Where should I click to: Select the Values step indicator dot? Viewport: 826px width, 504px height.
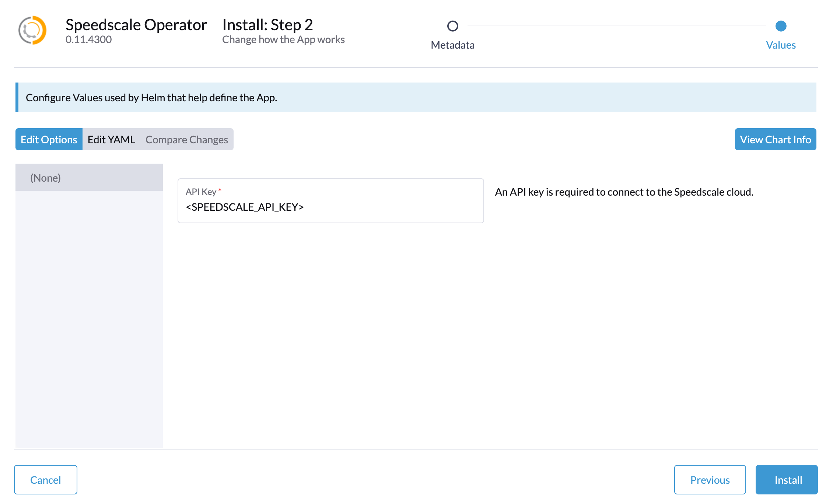tap(781, 26)
